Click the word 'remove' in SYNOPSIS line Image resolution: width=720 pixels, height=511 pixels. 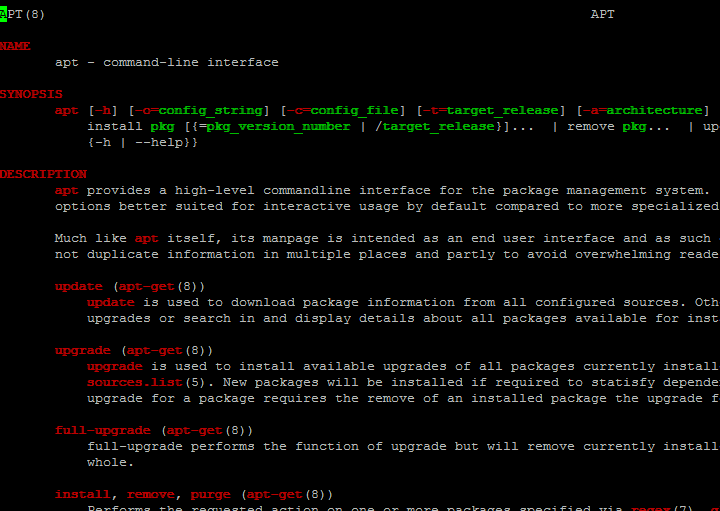tap(591, 126)
